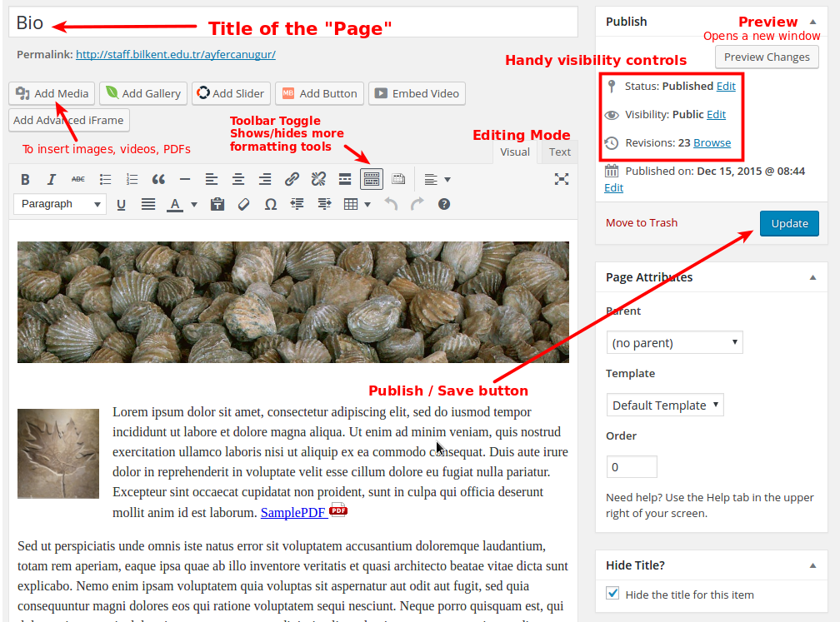This screenshot has width=840, height=622.
Task: Apply Italic formatting
Action: tap(52, 179)
